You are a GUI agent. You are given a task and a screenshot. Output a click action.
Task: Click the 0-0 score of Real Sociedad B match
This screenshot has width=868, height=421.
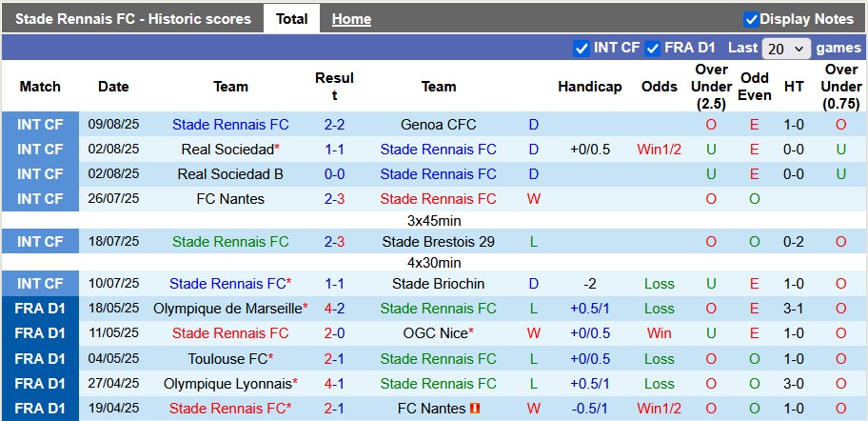pyautogui.click(x=334, y=174)
